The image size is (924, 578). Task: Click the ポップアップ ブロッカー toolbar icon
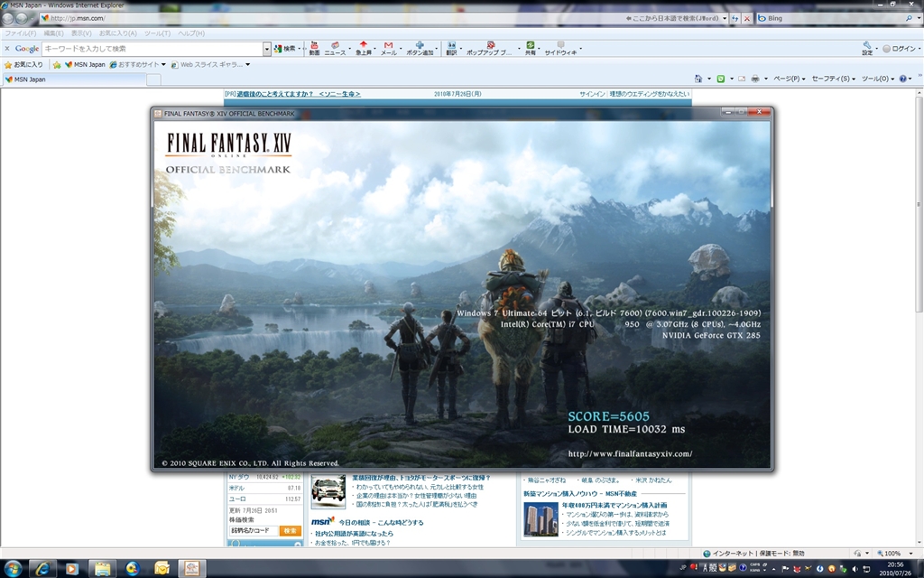(490, 49)
